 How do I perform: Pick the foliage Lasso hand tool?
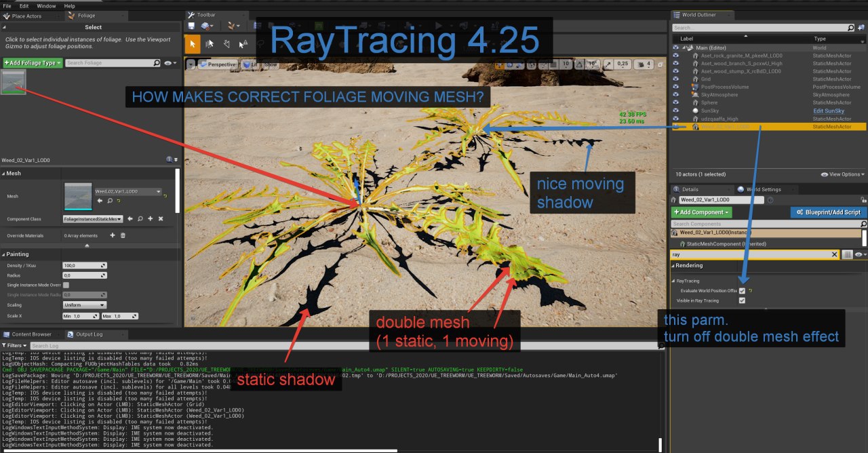(226, 44)
